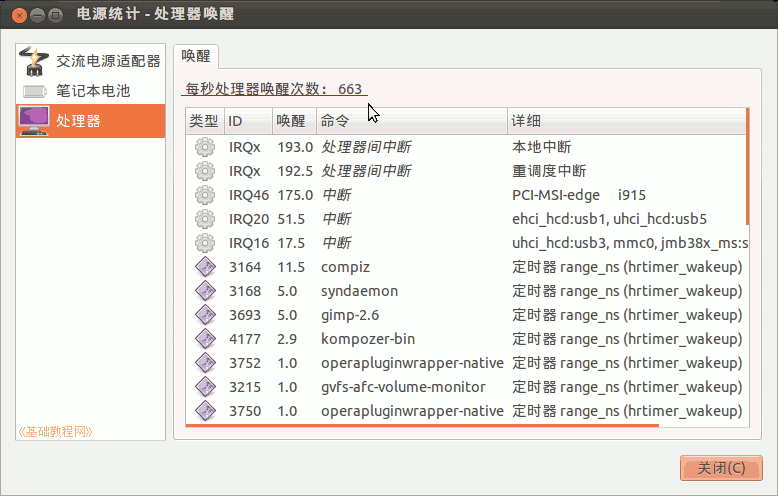Click the kompozer-bin process icon

205,339
